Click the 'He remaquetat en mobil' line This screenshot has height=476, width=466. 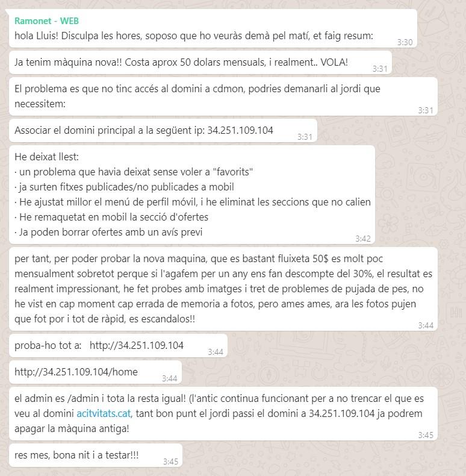click(111, 217)
